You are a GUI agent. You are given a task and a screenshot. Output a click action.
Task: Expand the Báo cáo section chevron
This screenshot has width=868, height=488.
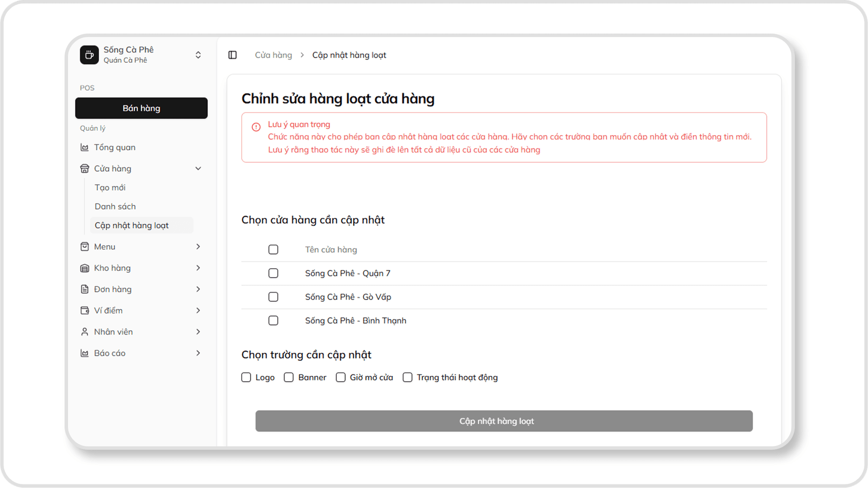[x=198, y=353]
